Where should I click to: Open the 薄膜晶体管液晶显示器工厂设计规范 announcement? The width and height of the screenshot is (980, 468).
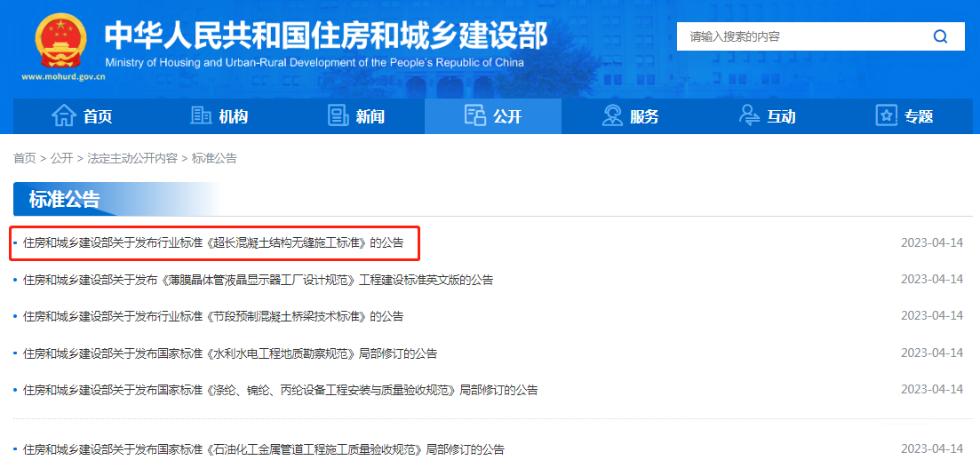tap(258, 280)
